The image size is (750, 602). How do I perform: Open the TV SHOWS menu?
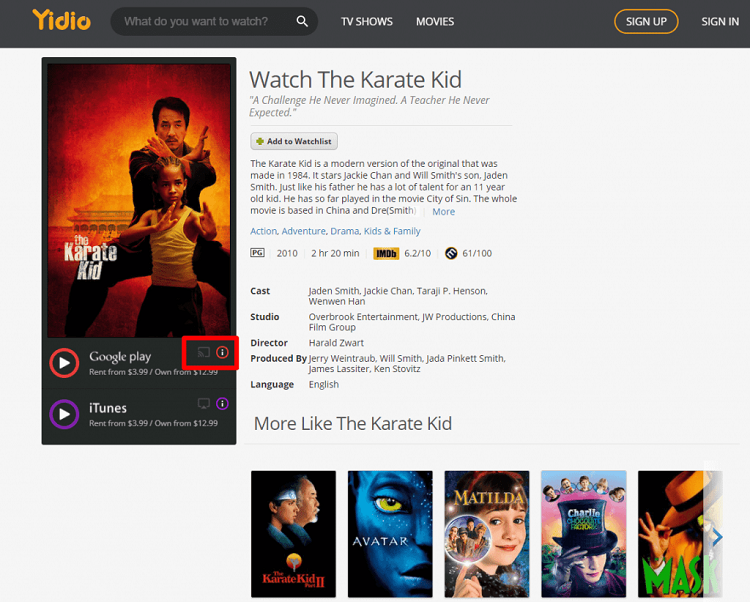tap(366, 22)
